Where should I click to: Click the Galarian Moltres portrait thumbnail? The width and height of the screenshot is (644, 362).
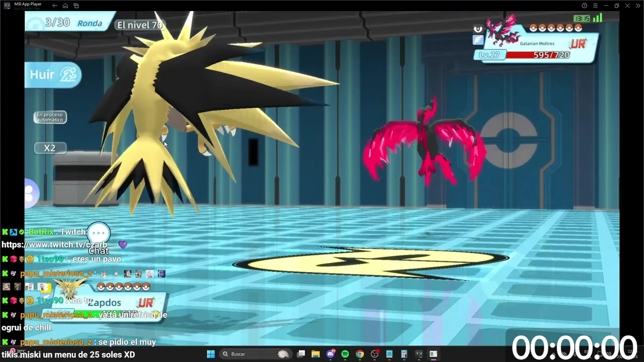(502, 31)
